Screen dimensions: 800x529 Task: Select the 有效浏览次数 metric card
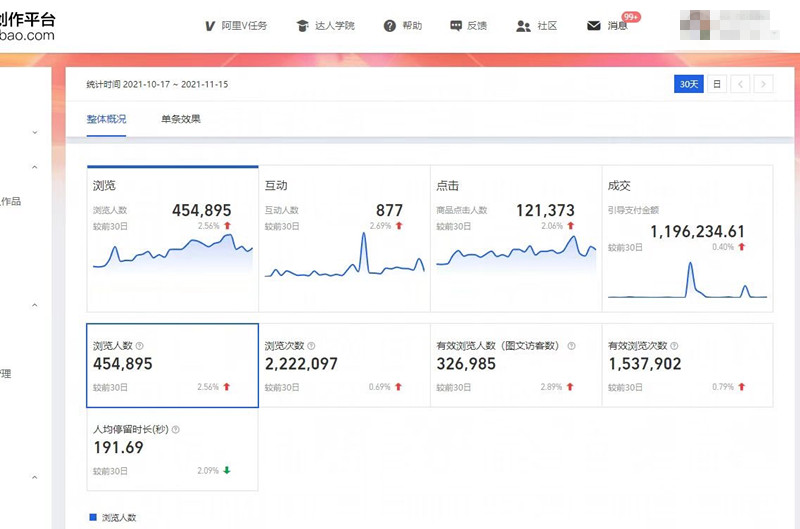tap(687, 365)
